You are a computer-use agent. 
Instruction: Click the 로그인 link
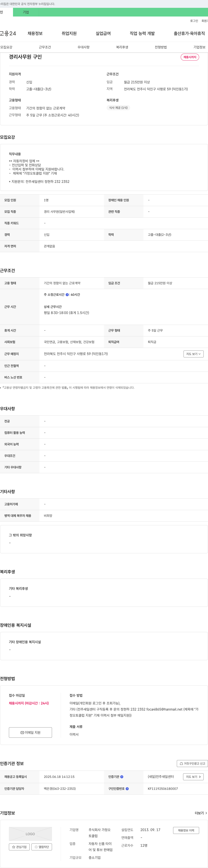click(x=194, y=21)
